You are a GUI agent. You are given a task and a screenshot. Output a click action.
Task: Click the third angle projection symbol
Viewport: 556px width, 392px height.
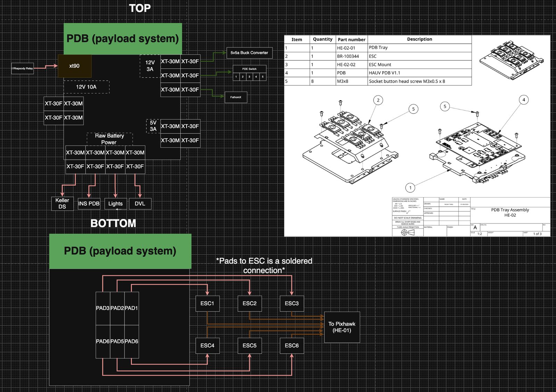click(x=408, y=233)
